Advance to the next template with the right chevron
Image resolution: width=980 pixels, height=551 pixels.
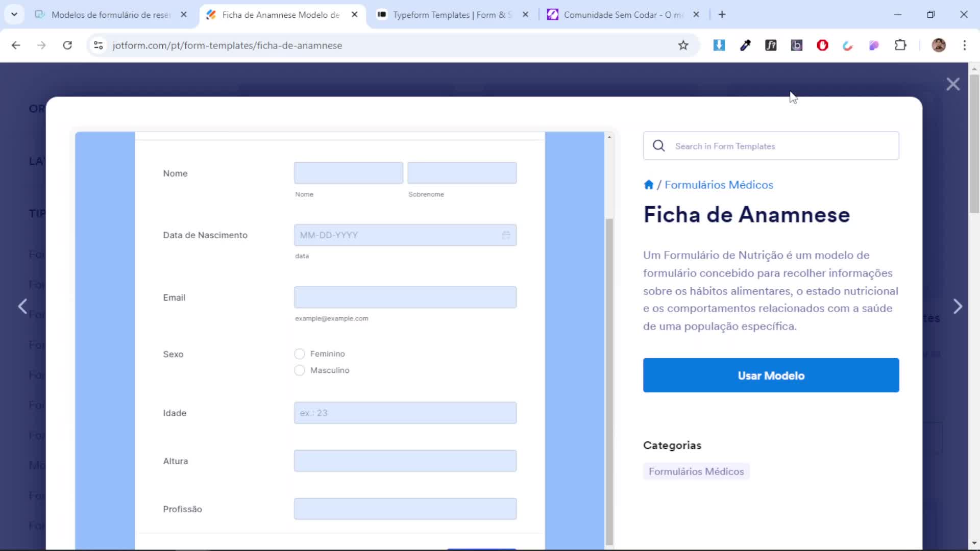pyautogui.click(x=958, y=306)
